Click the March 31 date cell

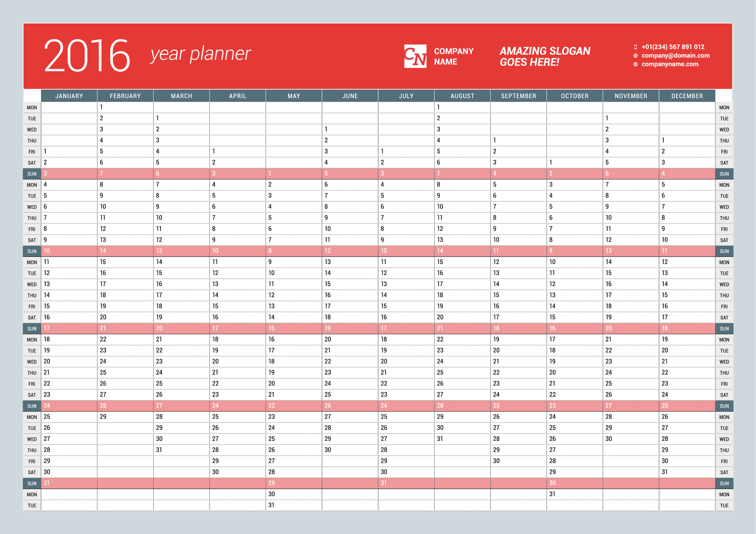pyautogui.click(x=181, y=450)
